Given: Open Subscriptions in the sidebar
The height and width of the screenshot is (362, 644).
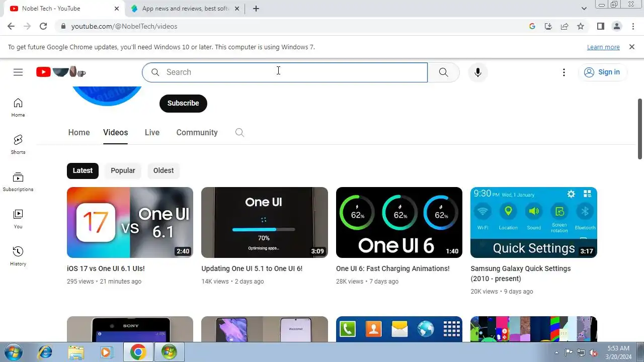Looking at the screenshot, I should (18, 182).
